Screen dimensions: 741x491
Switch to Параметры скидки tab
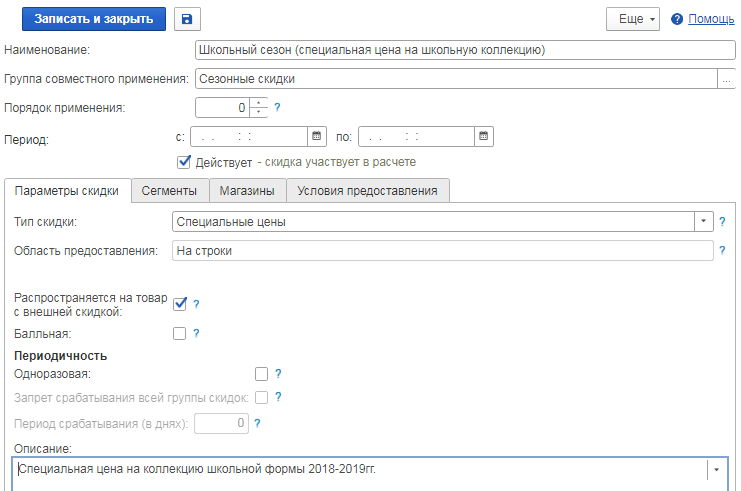coord(67,191)
